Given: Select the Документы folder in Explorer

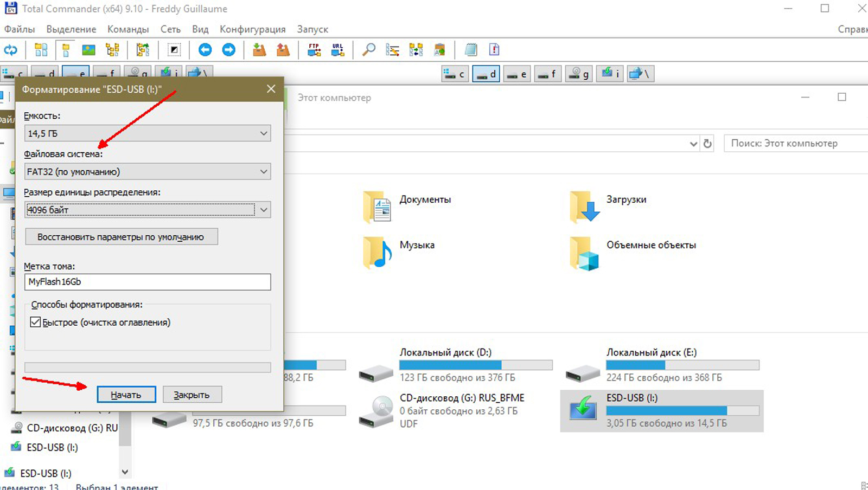Looking at the screenshot, I should tap(408, 207).
